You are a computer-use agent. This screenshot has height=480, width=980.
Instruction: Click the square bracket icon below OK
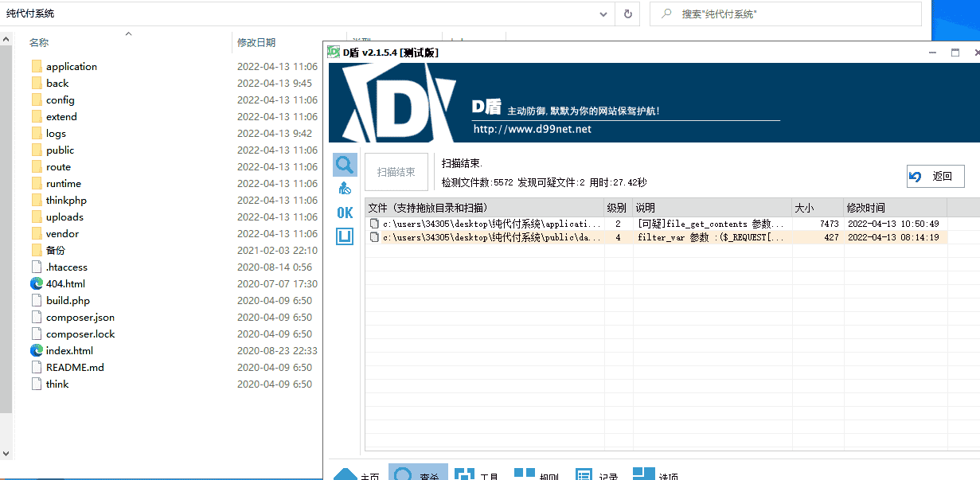coord(345,236)
